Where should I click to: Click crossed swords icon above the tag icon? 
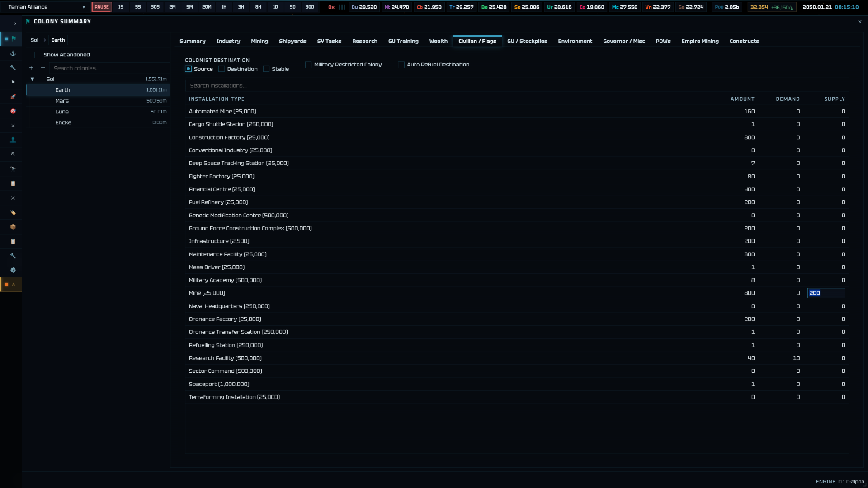(13, 198)
